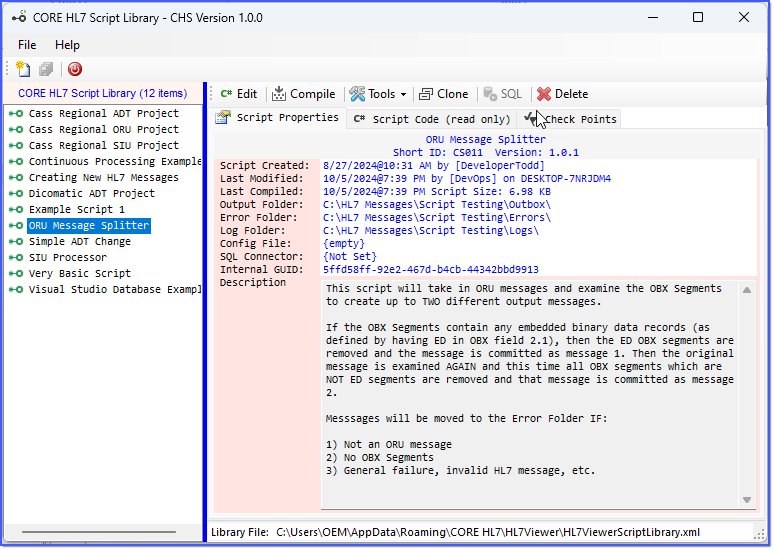The image size is (774, 550).
Task: Click the ORU Message Splitter title heading
Action: coord(485,139)
